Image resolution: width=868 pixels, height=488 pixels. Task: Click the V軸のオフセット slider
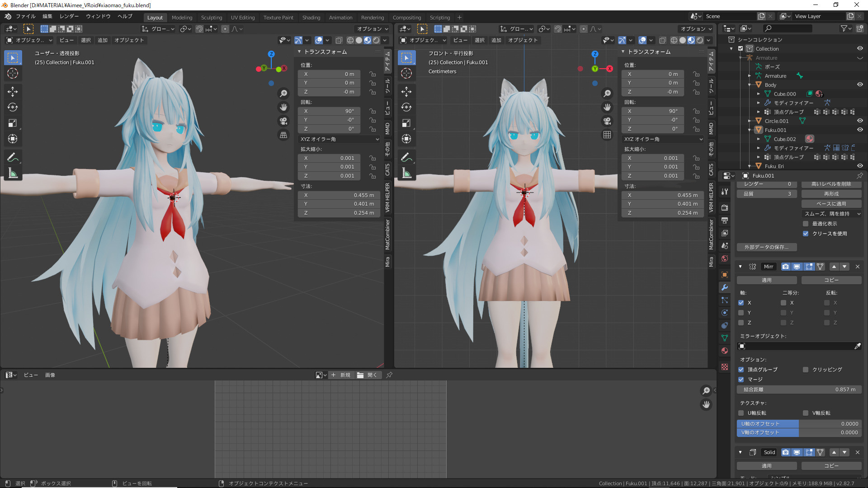[x=799, y=432]
